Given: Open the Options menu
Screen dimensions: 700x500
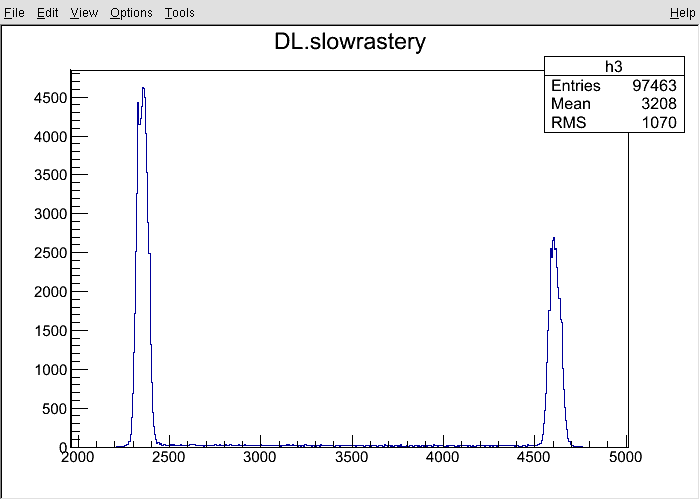Looking at the screenshot, I should [x=131, y=13].
